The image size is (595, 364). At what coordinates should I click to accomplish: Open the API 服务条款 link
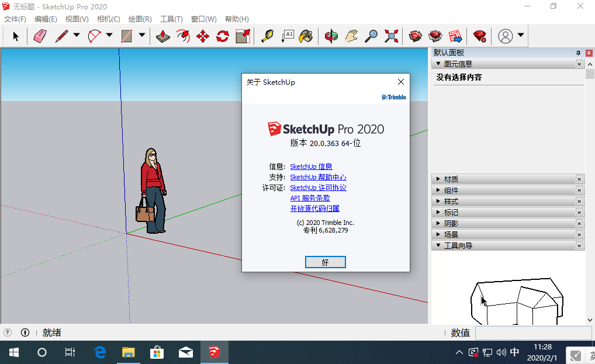(x=310, y=198)
